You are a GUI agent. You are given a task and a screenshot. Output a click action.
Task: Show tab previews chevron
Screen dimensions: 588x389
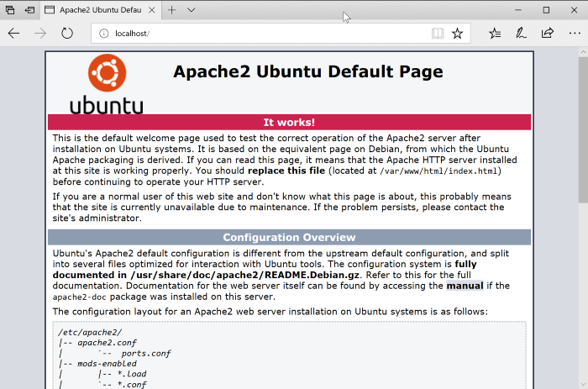point(192,10)
